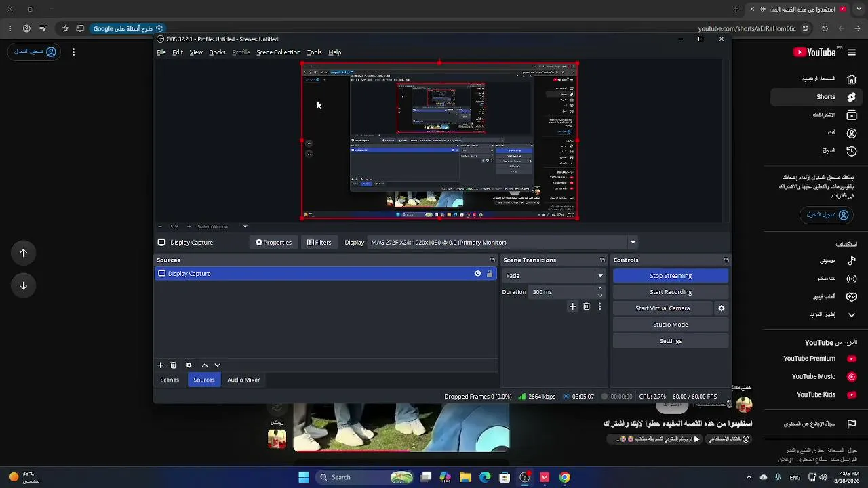Bookmark page with Chrome star icon
The width and height of the screenshot is (868, 488).
pyautogui.click(x=65, y=28)
